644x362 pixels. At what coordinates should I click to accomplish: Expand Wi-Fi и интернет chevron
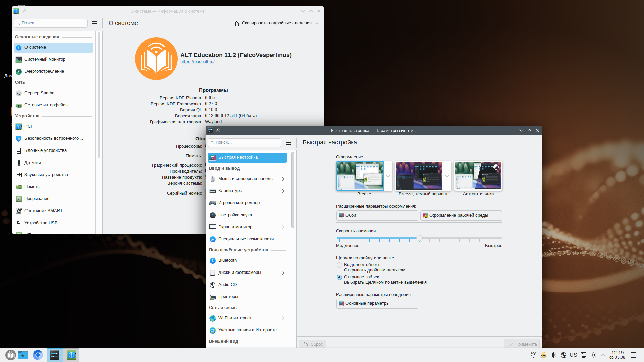pos(283,318)
